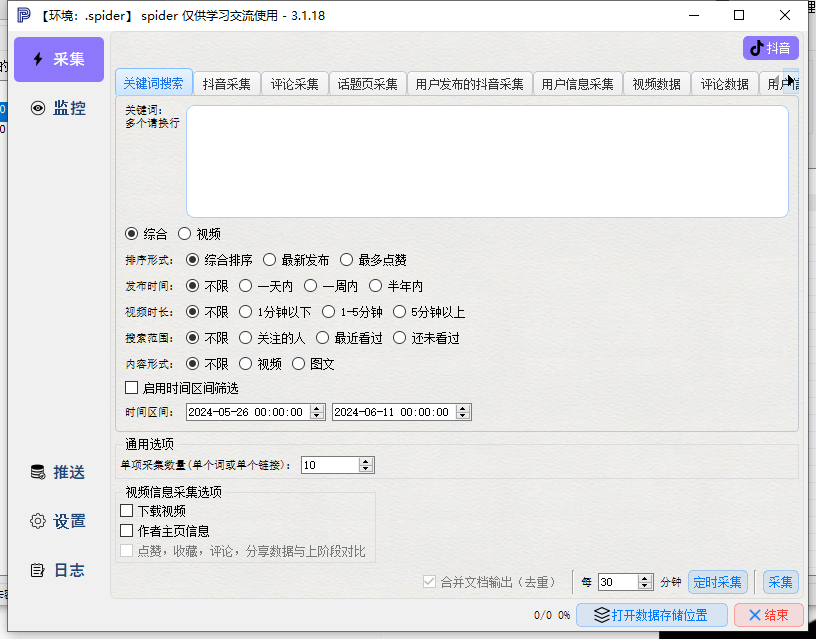The image size is (816, 639).
Task: Click the end date spinner arrows
Action: (463, 412)
